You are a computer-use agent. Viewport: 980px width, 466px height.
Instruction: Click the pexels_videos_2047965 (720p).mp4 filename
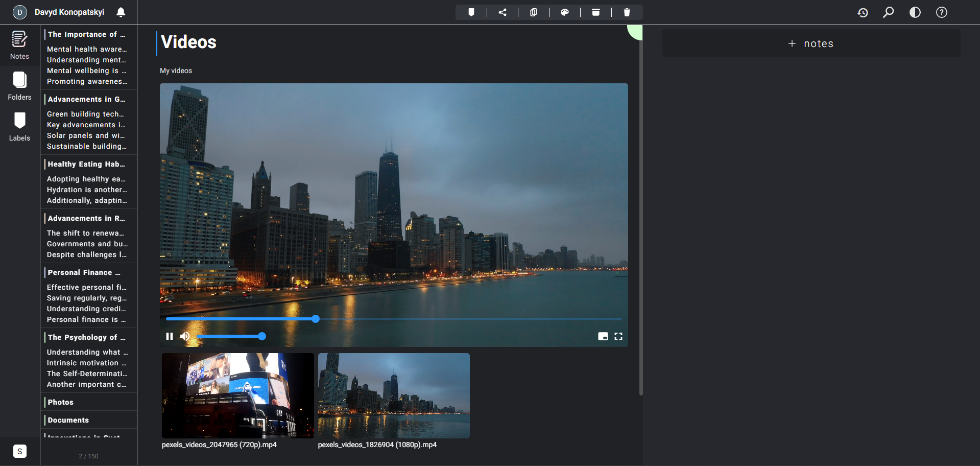pyautogui.click(x=219, y=445)
